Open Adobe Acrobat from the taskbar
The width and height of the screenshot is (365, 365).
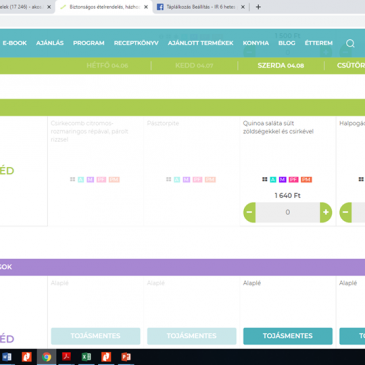66,357
